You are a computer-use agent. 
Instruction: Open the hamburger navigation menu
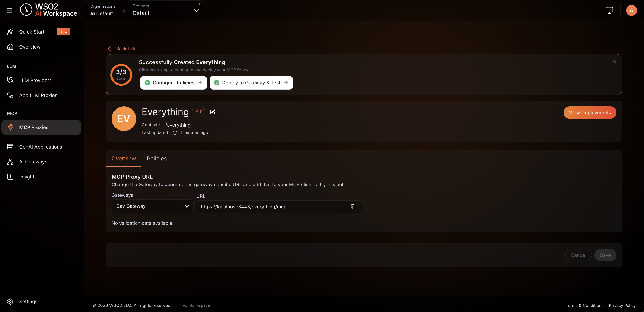10,10
